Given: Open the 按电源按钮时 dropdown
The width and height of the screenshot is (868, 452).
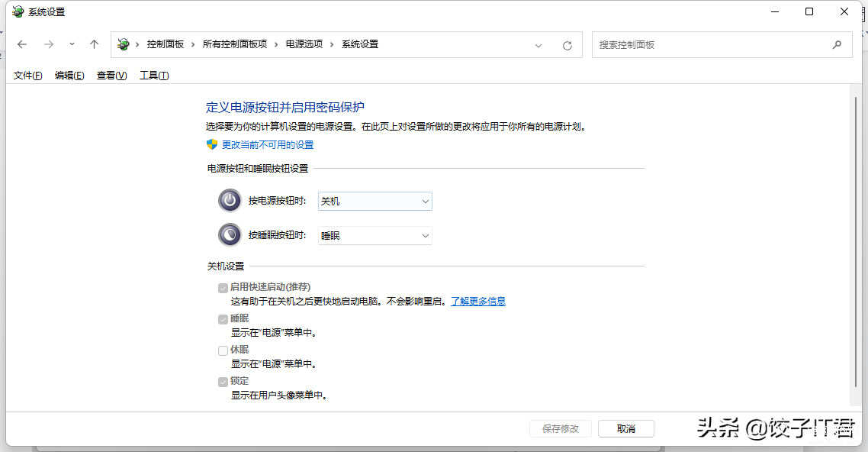Looking at the screenshot, I should [x=375, y=201].
